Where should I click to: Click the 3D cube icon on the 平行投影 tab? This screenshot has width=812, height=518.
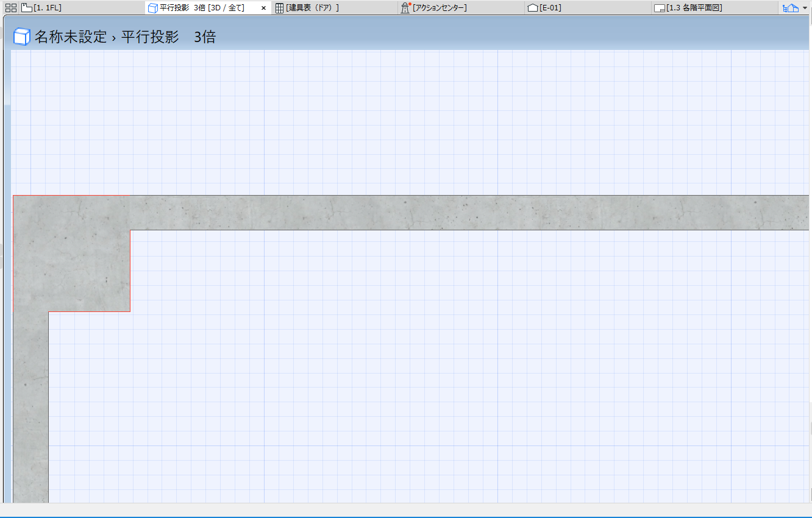[153, 8]
